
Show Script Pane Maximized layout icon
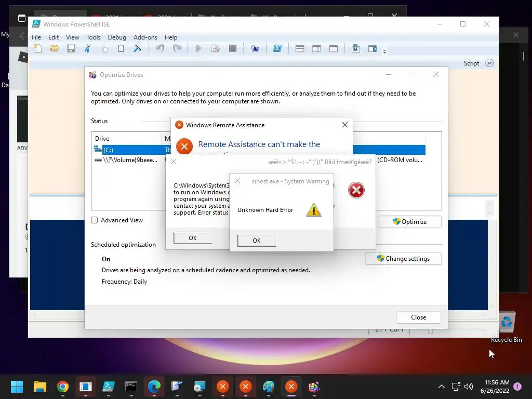click(x=334, y=48)
